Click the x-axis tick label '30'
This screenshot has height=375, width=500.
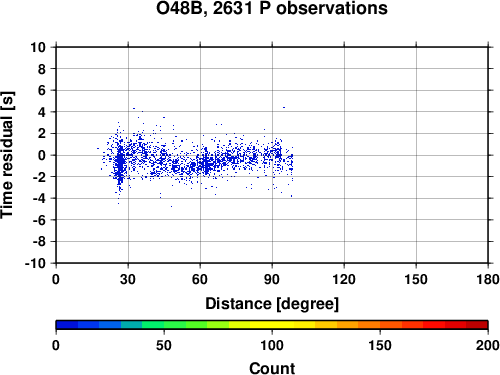128,279
